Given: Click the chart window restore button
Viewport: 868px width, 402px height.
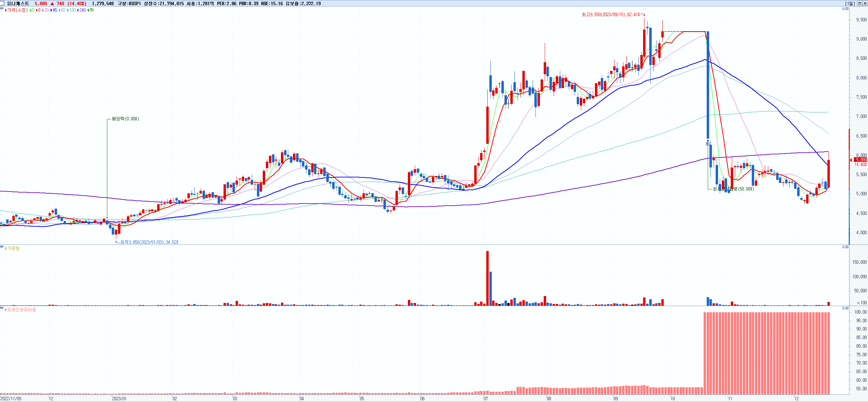Looking at the screenshot, I should (x=859, y=3).
